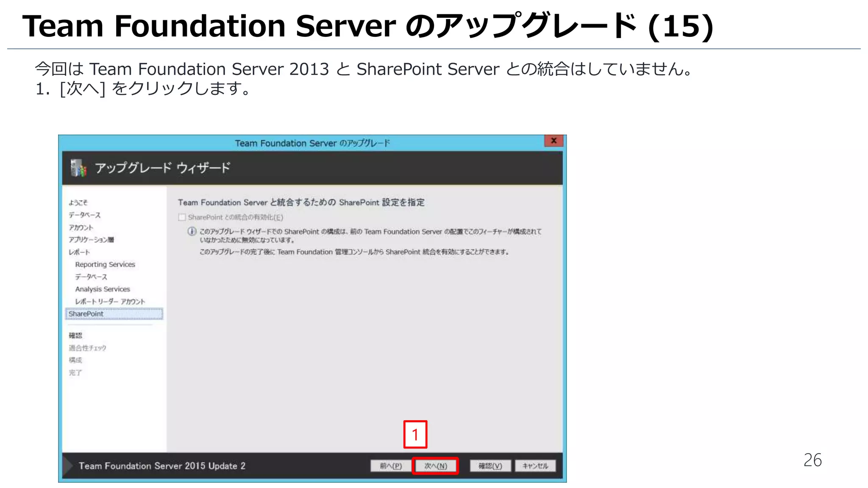Click the アップグレード ウィザード header text
868x488 pixels.
[163, 168]
